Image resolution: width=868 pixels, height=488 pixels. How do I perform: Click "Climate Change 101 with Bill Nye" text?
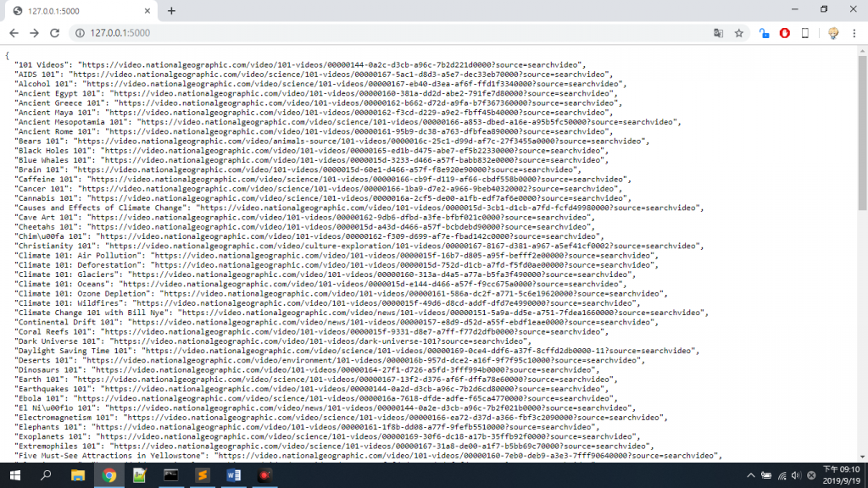[93, 313]
